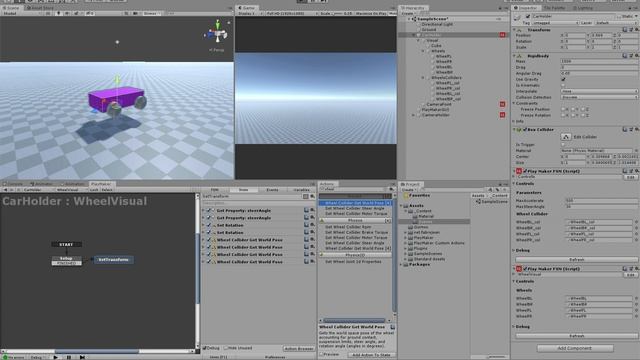640x360 pixels.
Task: Open the Create button in Hierarchy panel
Action: coord(408,13)
